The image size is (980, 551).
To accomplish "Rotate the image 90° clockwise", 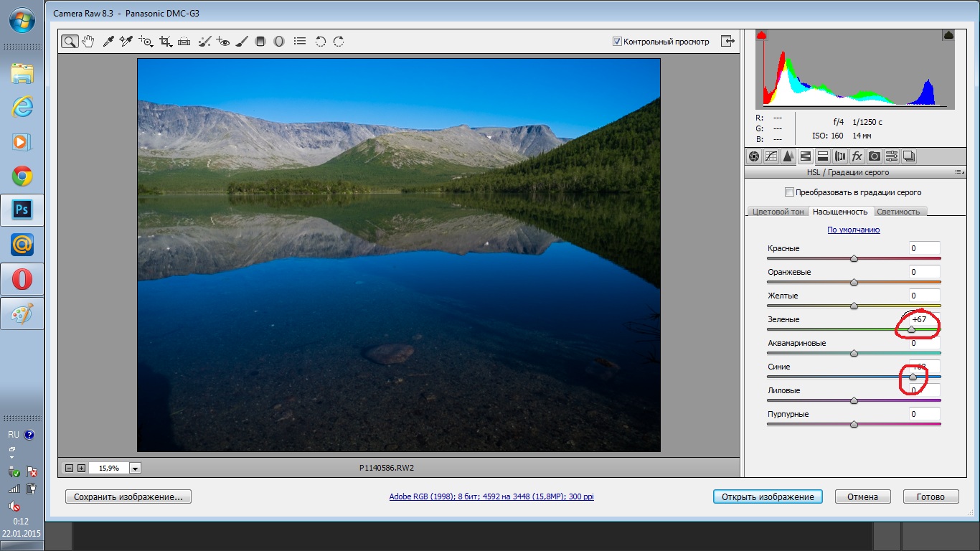I will (339, 42).
